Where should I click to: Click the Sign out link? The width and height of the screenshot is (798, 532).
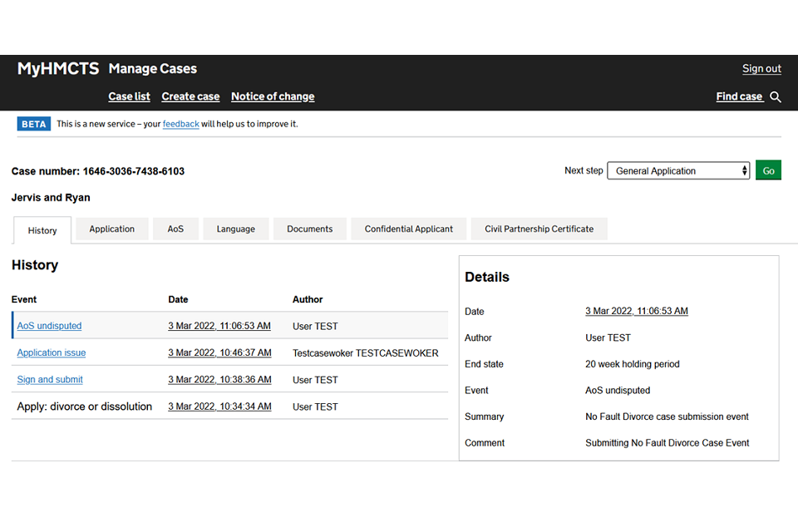tap(761, 69)
